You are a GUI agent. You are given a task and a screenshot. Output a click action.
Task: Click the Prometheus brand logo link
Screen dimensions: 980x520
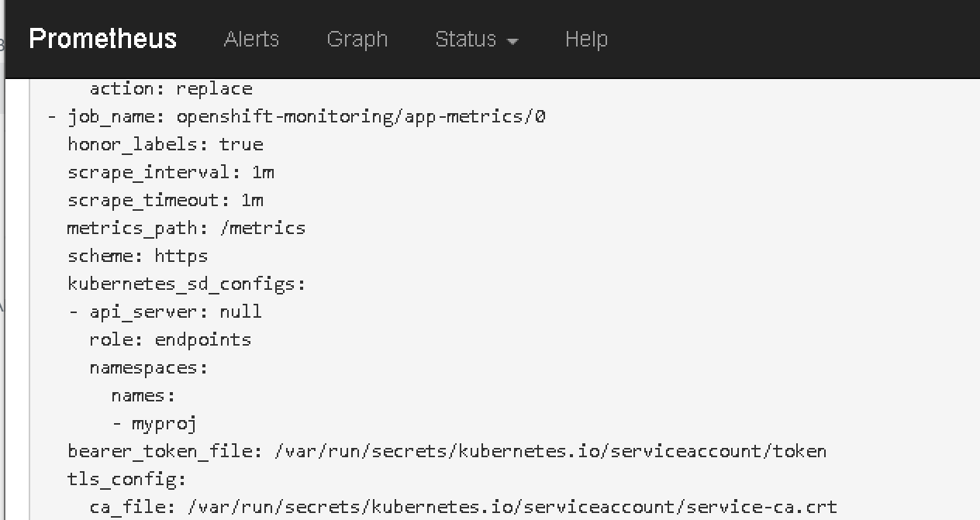click(103, 39)
